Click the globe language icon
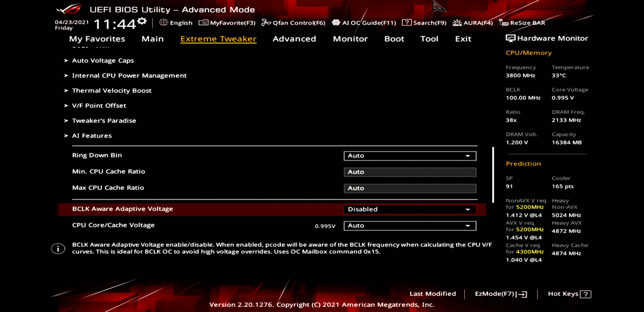Viewport: 644px width, 312px height. click(x=163, y=23)
